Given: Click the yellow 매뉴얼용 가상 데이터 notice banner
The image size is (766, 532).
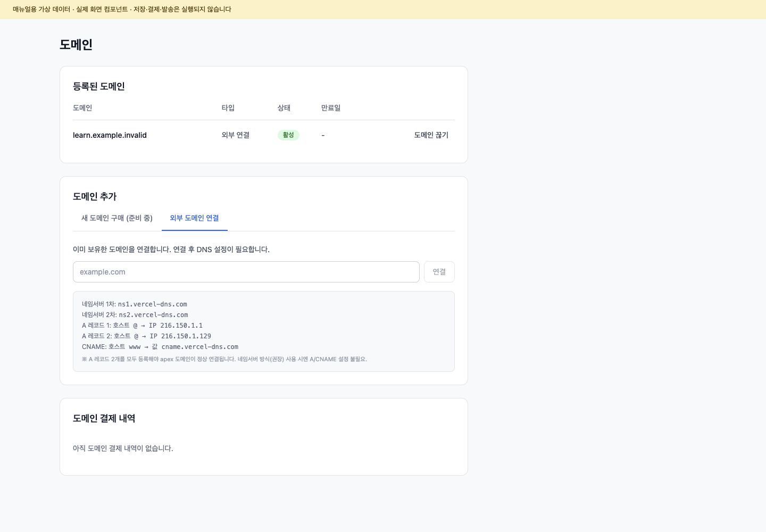Looking at the screenshot, I should click(383, 10).
